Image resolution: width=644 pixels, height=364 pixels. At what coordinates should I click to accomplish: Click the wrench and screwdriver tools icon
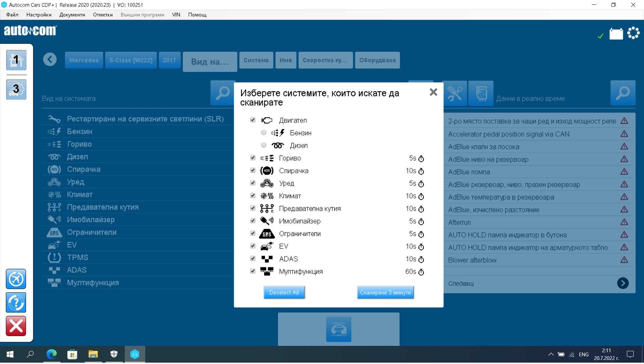tap(455, 94)
